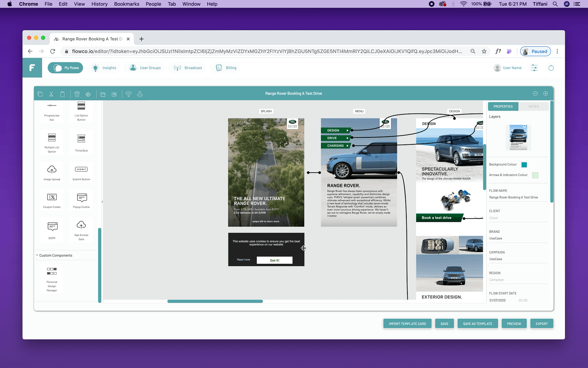
Task: Click the Preview button
Action: 514,324
